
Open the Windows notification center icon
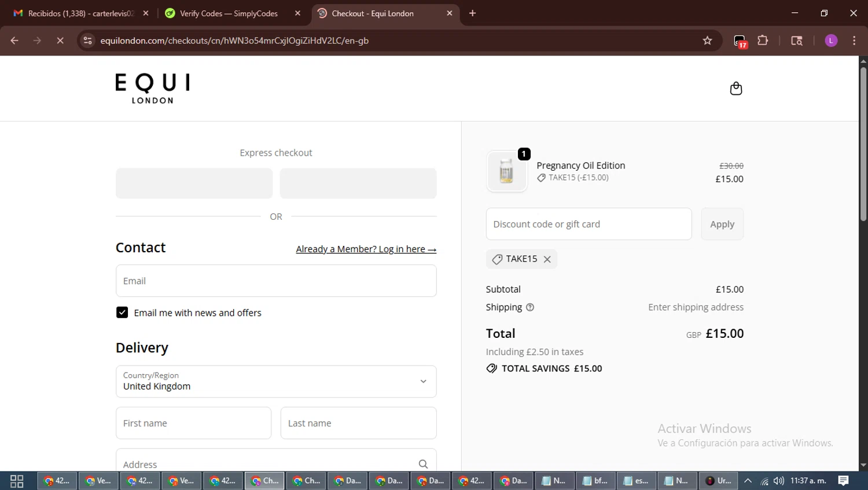(844, 481)
